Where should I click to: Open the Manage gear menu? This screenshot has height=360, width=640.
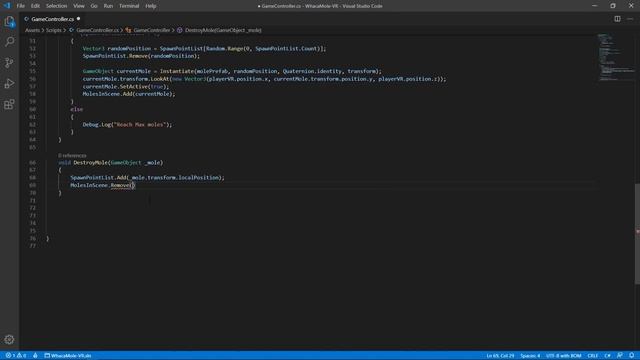point(9,339)
